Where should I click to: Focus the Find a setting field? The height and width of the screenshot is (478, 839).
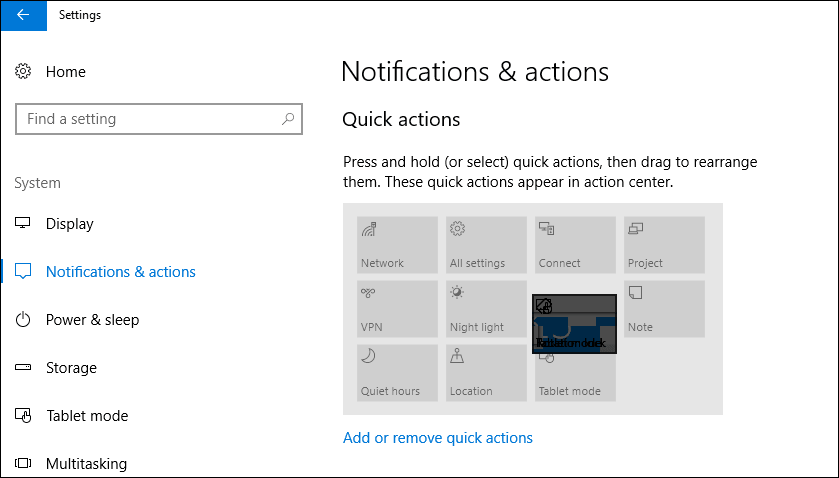pyautogui.click(x=159, y=119)
